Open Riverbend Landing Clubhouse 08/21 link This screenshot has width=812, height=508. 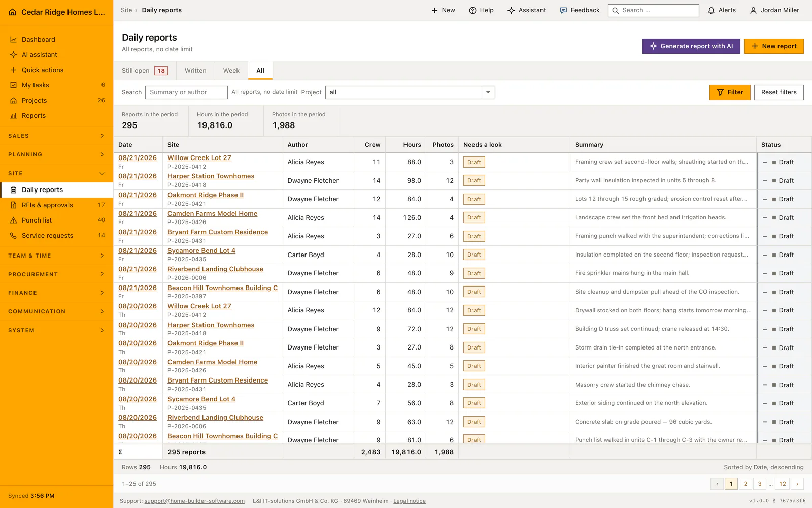(215, 269)
